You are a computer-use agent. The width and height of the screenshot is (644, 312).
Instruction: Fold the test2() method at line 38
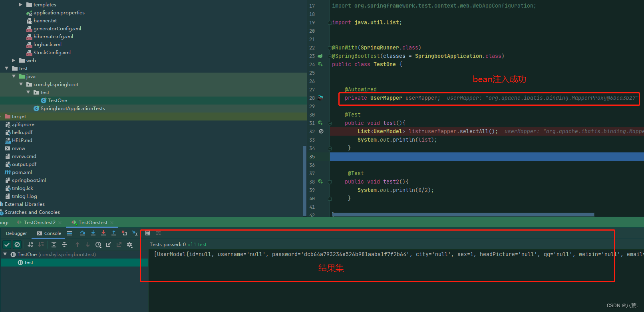(330, 182)
